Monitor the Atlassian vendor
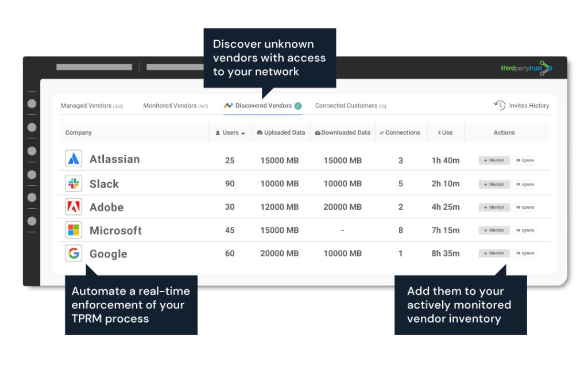Viewport: 588px width, 365px height. (494, 160)
